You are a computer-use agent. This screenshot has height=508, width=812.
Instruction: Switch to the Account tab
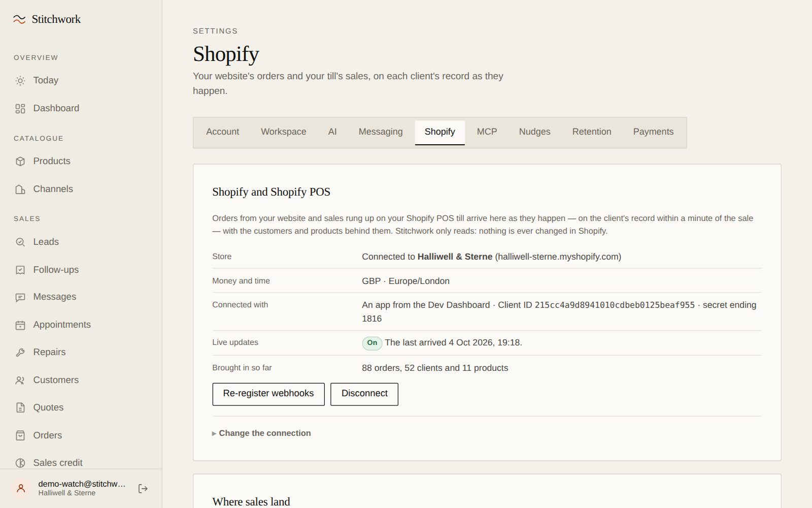pyautogui.click(x=222, y=132)
